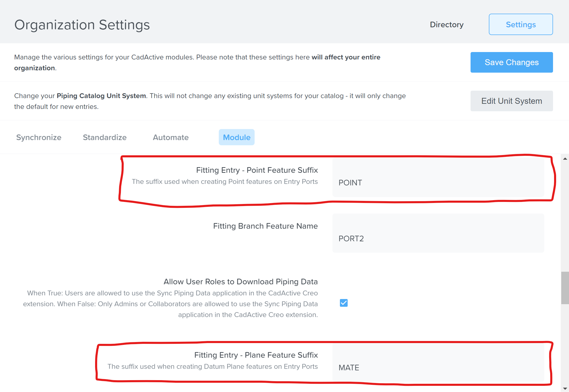Open the Standardize settings tab
This screenshot has width=569, height=392.
[105, 137]
